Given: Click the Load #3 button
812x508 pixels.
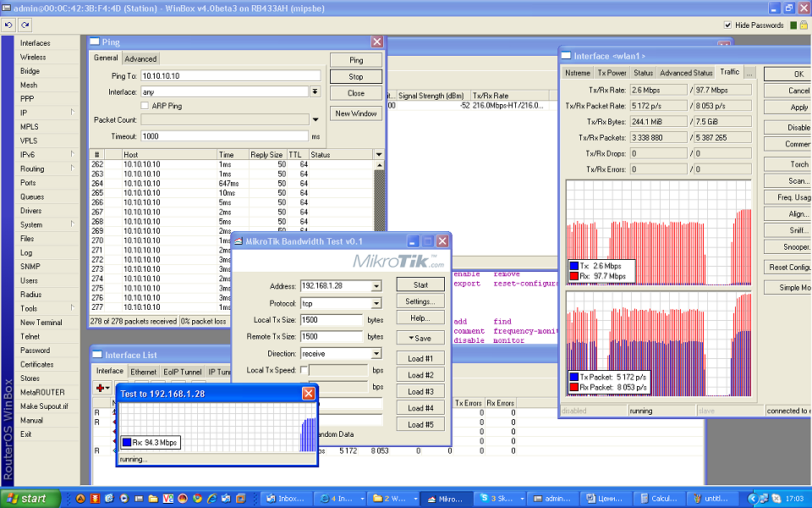Looking at the screenshot, I should tap(420, 392).
